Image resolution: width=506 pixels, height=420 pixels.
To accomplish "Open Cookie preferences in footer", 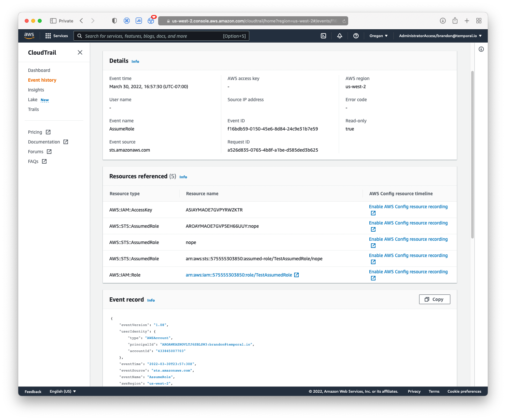I will click(464, 391).
